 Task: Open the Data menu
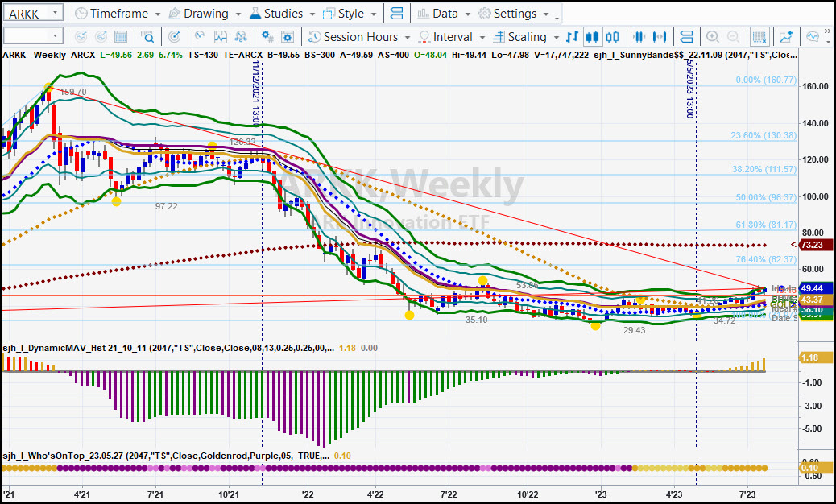tap(444, 14)
